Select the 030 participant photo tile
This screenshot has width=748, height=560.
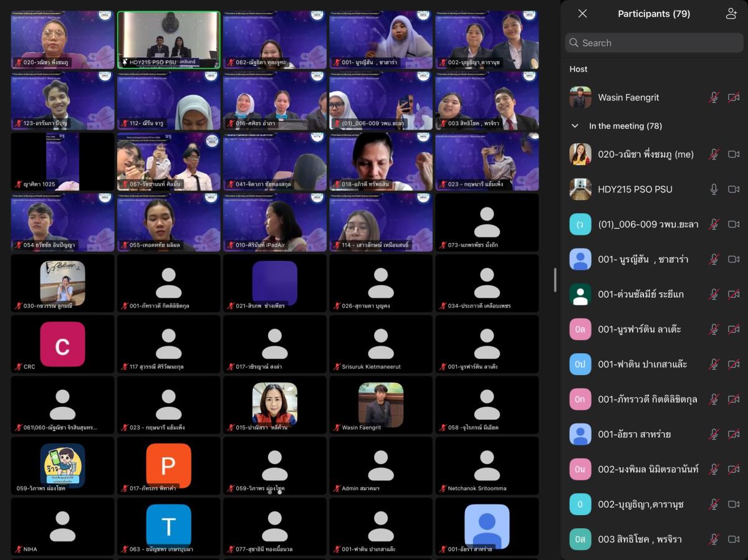click(x=62, y=283)
